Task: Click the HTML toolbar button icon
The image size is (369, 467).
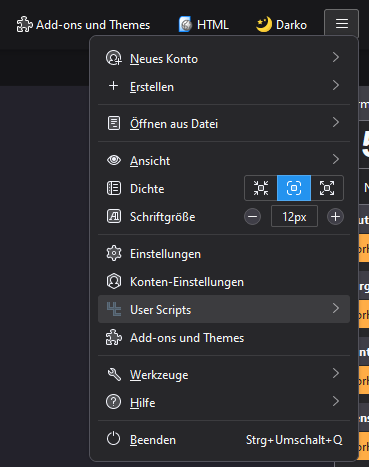Action: click(185, 25)
